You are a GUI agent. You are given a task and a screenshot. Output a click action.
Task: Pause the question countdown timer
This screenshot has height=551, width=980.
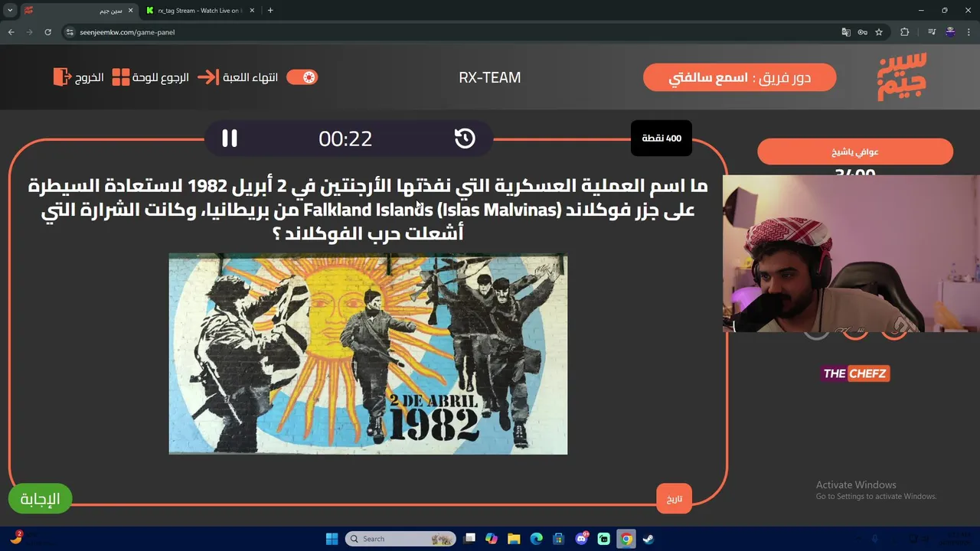coord(230,139)
